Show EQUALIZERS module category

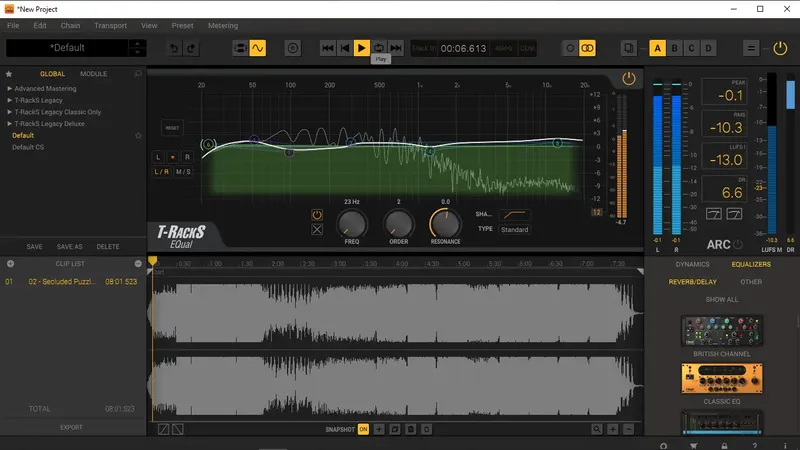[x=751, y=264]
